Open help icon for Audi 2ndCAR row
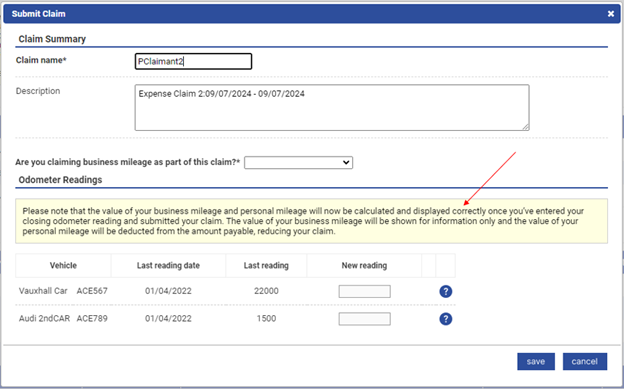This screenshot has height=389, width=624. point(446,319)
